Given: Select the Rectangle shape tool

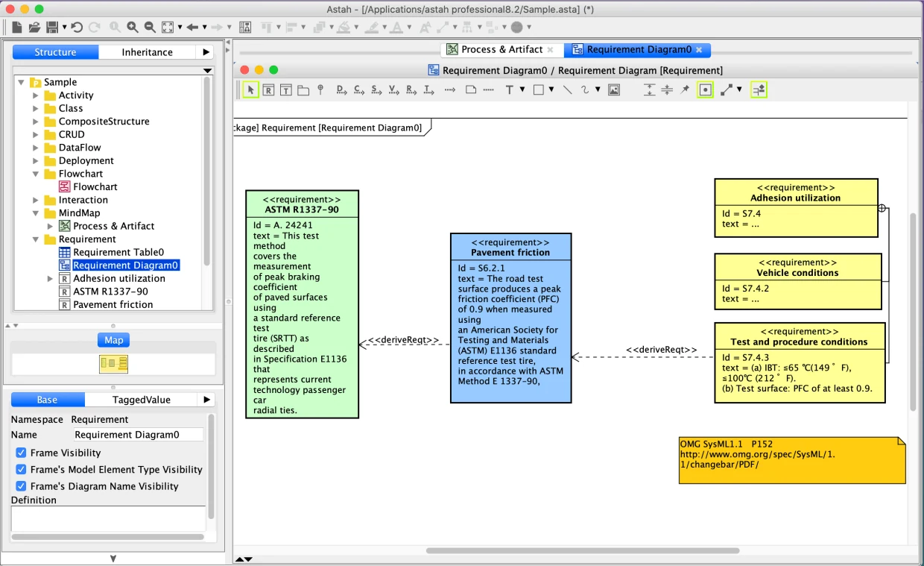Looking at the screenshot, I should pyautogui.click(x=539, y=90).
